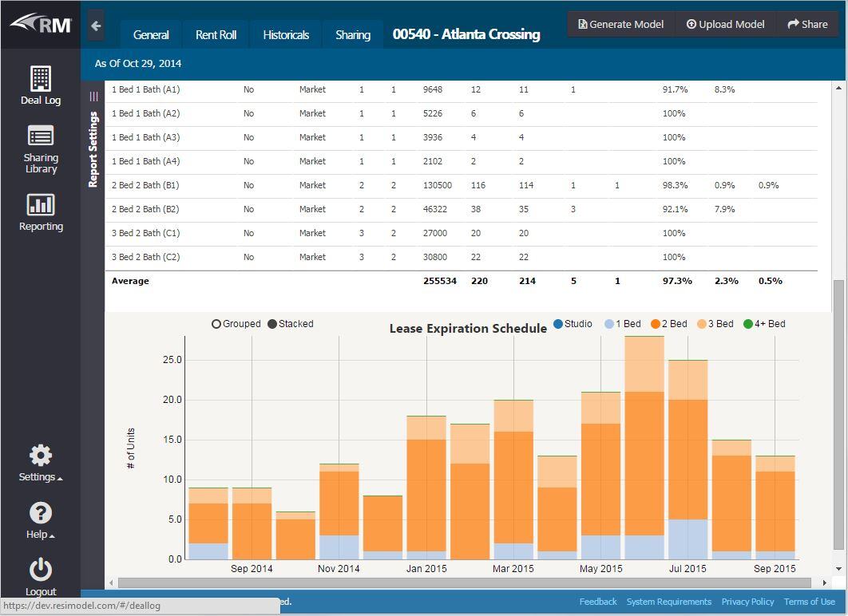The height and width of the screenshot is (616, 848).
Task: Click the RM logo icon
Action: click(41, 23)
